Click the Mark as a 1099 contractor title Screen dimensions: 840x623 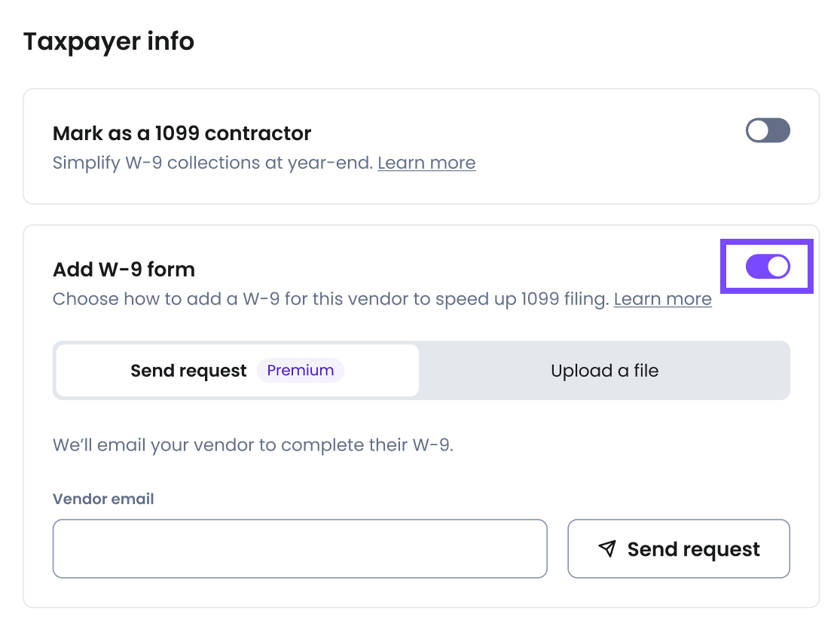point(182,133)
